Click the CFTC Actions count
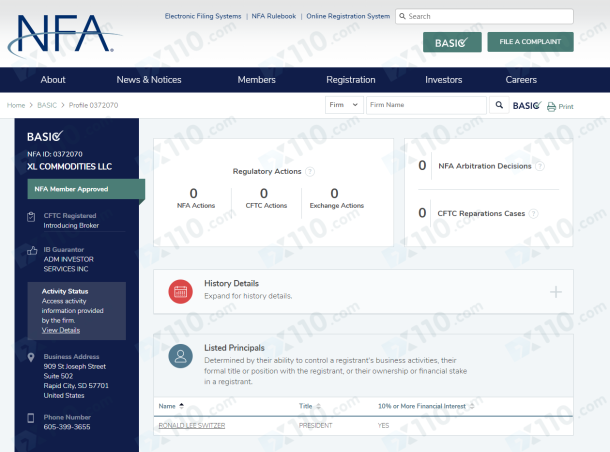Image resolution: width=610 pixels, height=452 pixels. pos(264,193)
